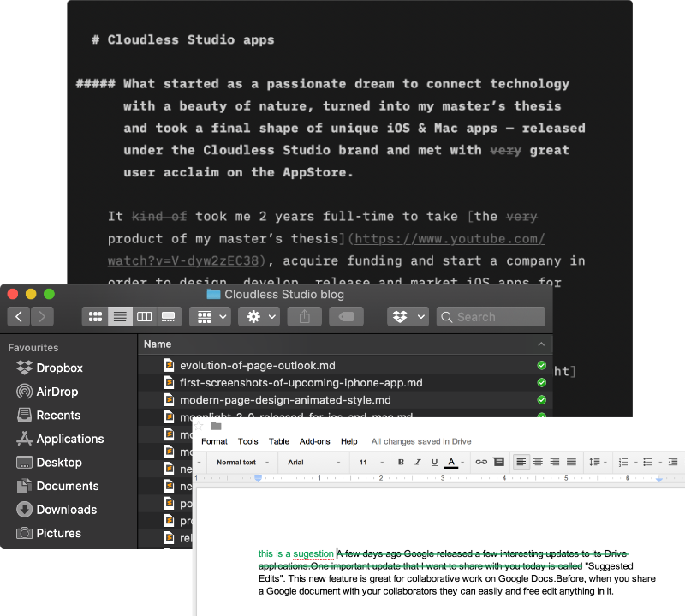The height and width of the screenshot is (616, 685).
Task: Sort files by the Name column header
Action: point(158,344)
